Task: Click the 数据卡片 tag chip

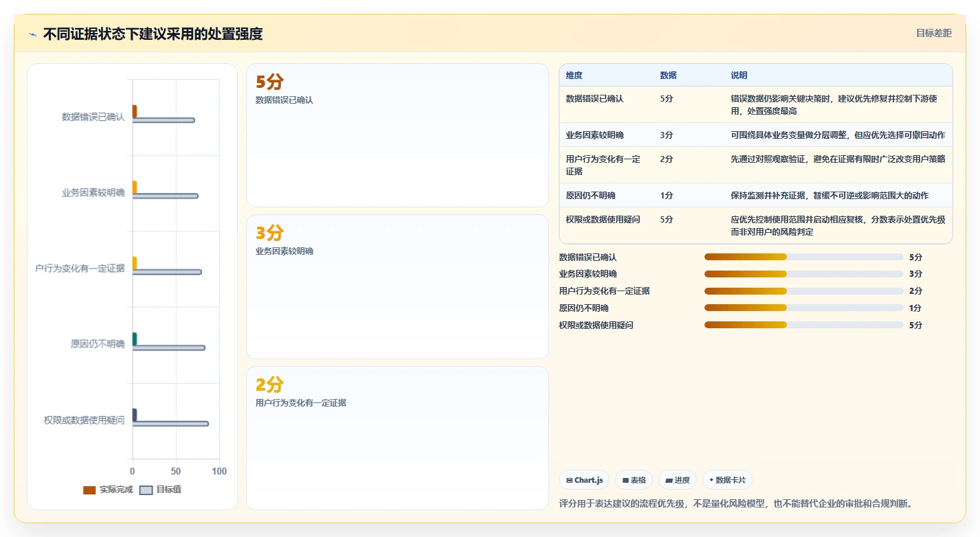Action: 728,480
